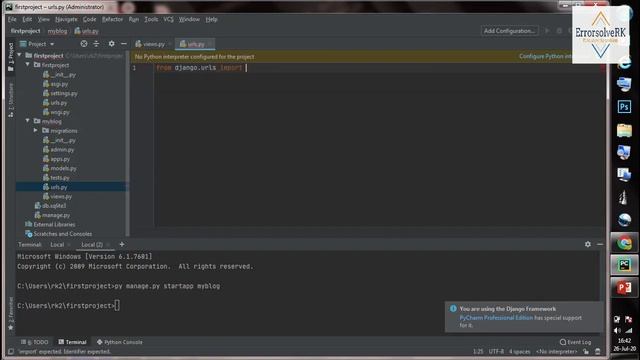Open models.py in the project tree

click(63, 168)
